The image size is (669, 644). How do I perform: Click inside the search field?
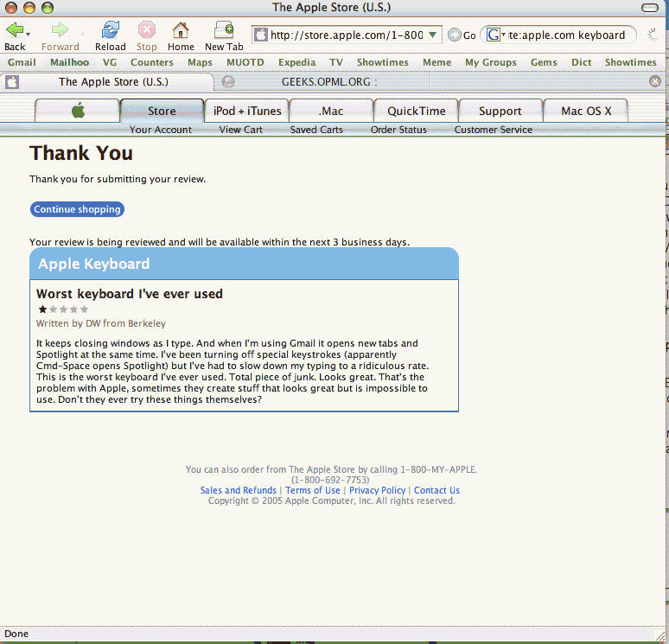click(x=570, y=35)
